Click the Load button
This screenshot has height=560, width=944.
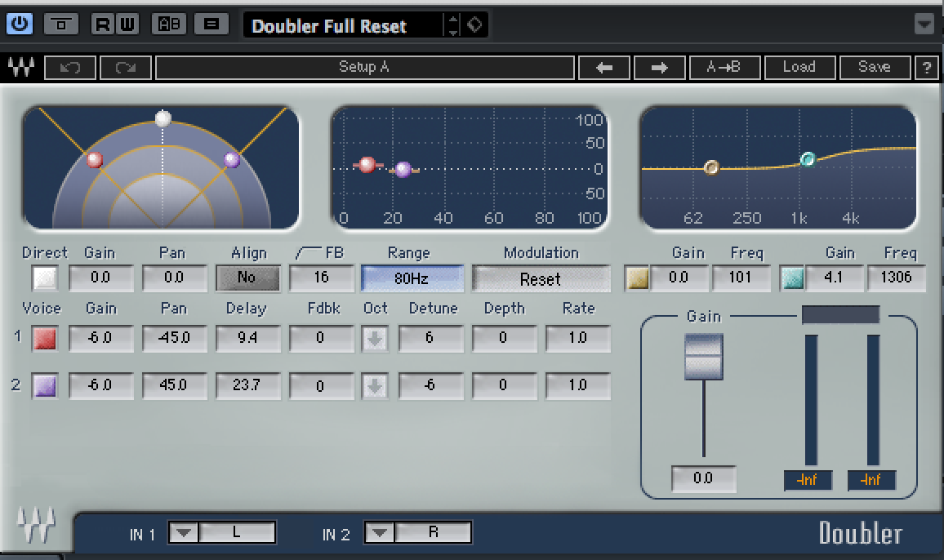click(799, 68)
